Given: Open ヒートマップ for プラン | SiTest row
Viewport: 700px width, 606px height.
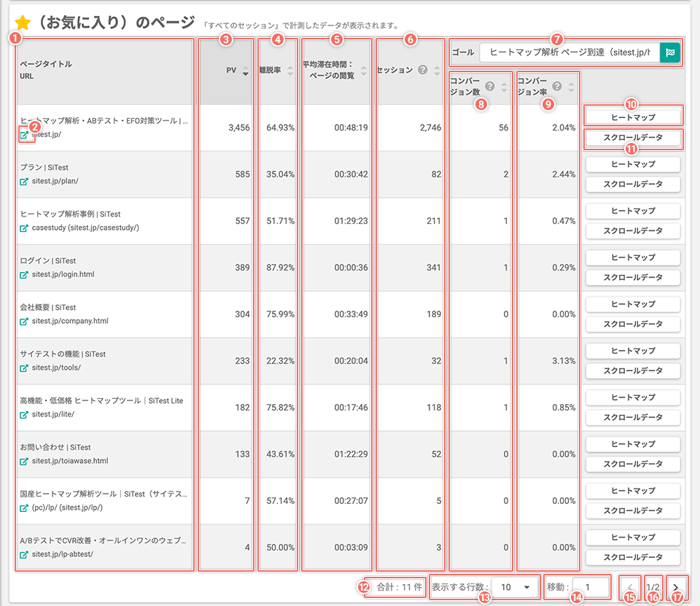Looking at the screenshot, I should (633, 164).
